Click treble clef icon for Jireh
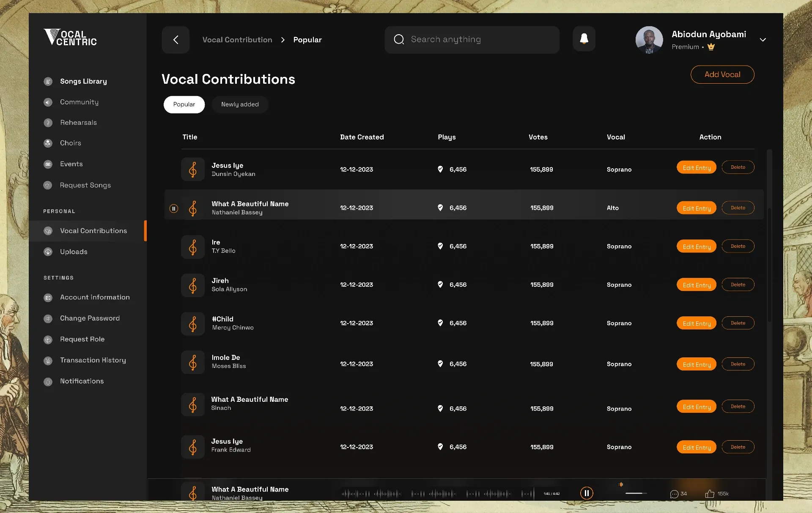The image size is (812, 513). [x=193, y=285]
